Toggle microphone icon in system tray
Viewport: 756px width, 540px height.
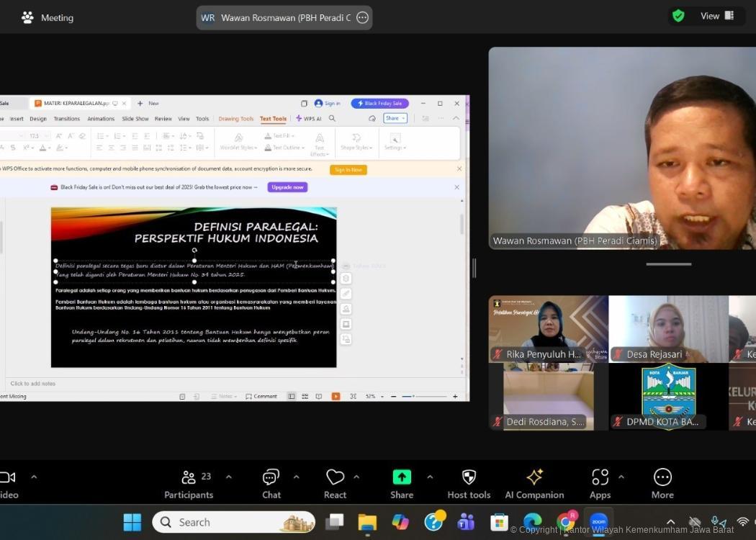coord(718,522)
